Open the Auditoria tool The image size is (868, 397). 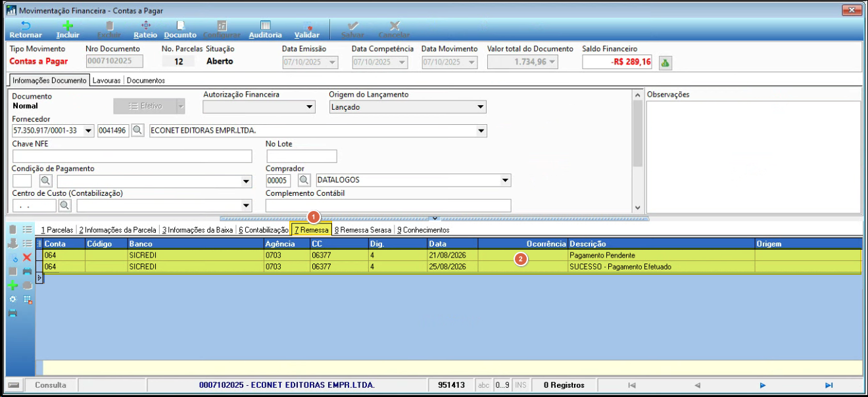click(x=265, y=30)
